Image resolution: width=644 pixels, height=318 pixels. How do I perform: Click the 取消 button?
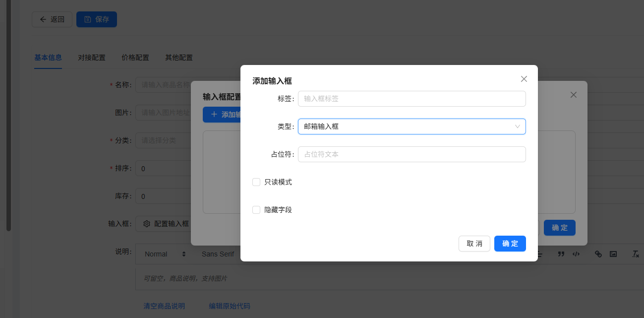474,244
